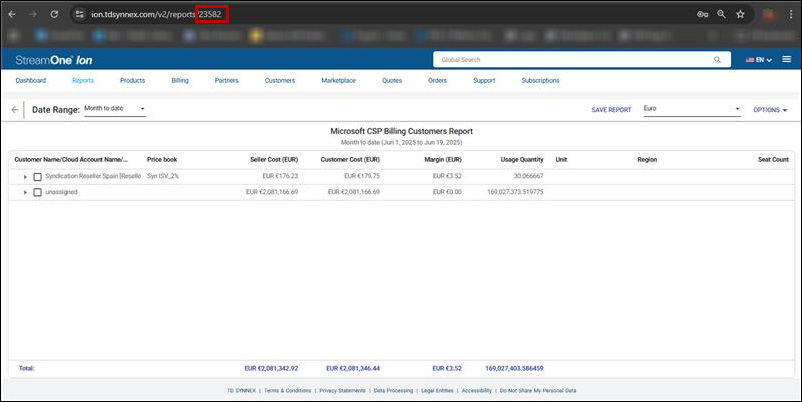
Task: Go to the Quotes tab
Action: click(x=392, y=80)
